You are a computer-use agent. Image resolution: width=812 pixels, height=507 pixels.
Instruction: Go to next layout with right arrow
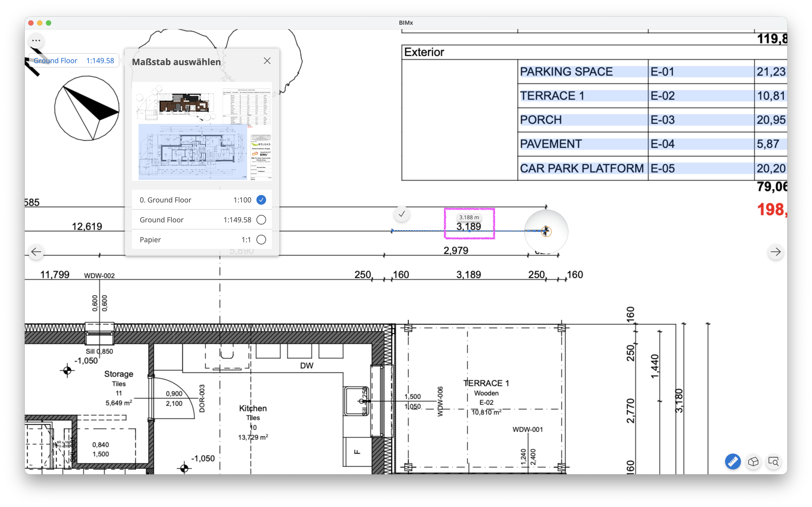click(x=776, y=252)
